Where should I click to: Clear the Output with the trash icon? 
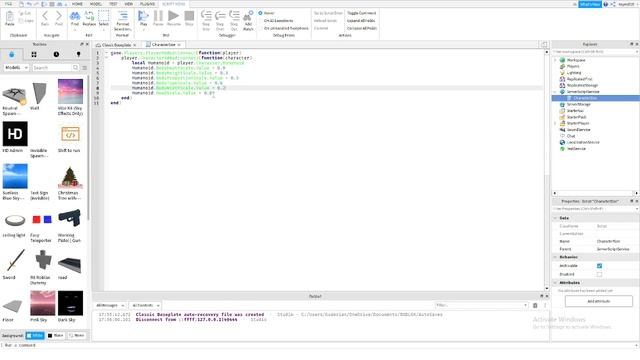[535, 305]
